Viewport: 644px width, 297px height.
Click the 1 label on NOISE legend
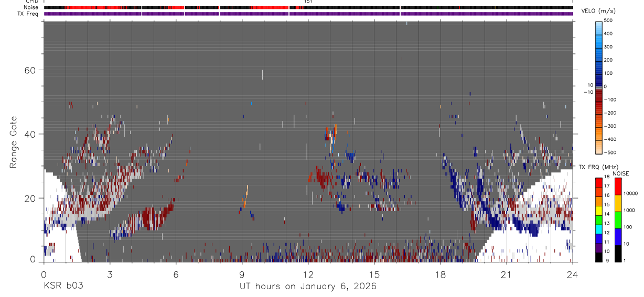(625, 260)
